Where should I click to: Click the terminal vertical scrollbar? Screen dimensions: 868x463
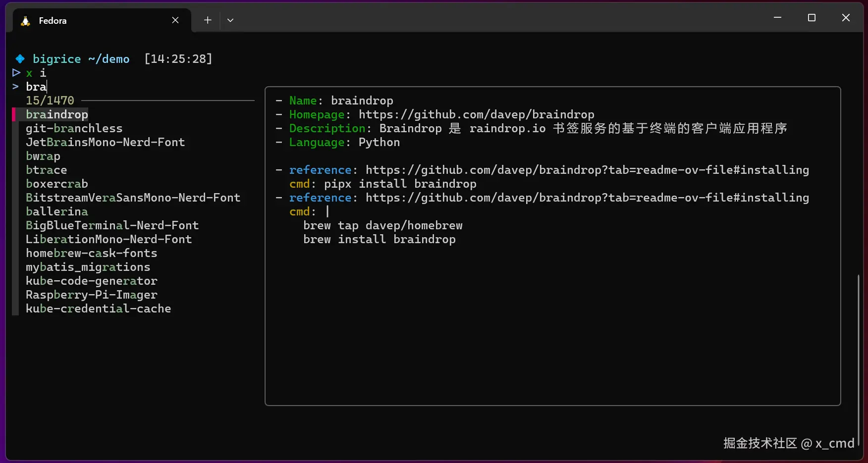[x=859, y=357]
